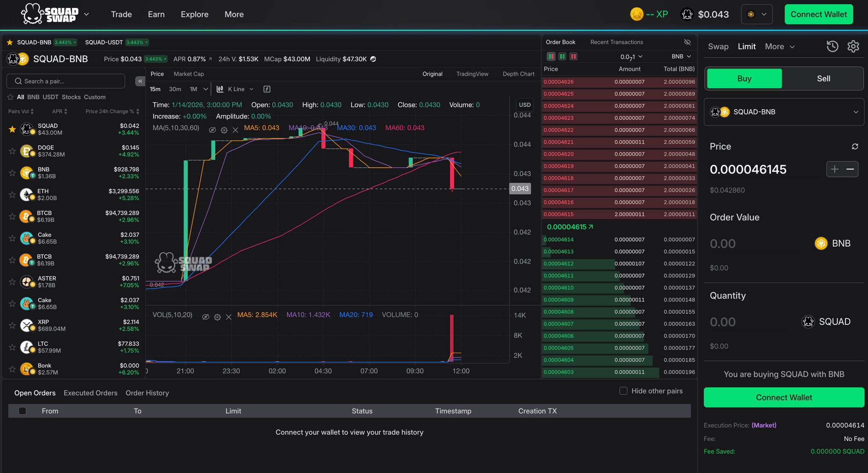Click the SquadSwap logo

coord(50,14)
